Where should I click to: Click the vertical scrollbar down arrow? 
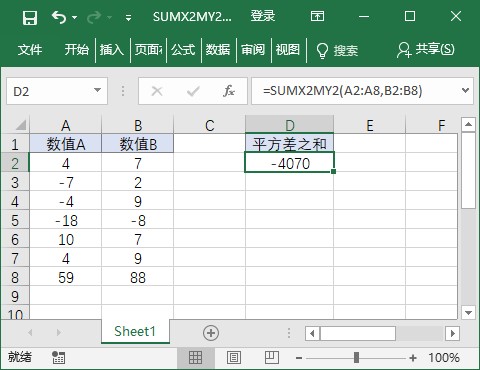click(x=468, y=313)
